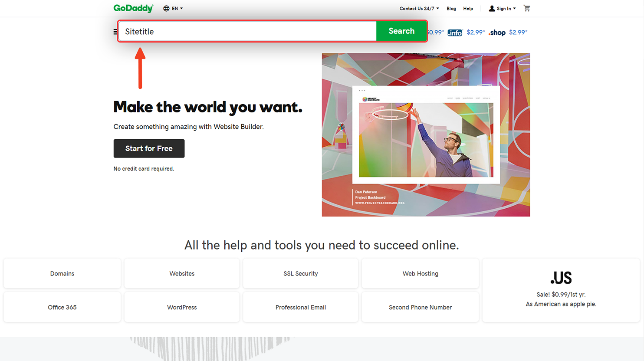Image resolution: width=644 pixels, height=361 pixels.
Task: Select the WordPress tile
Action: [182, 307]
